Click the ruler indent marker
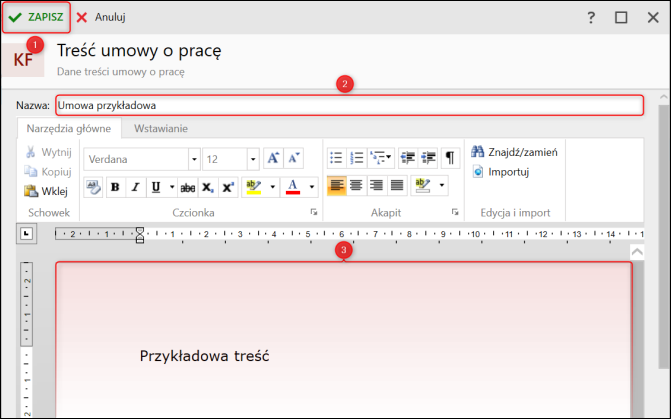 [x=140, y=235]
